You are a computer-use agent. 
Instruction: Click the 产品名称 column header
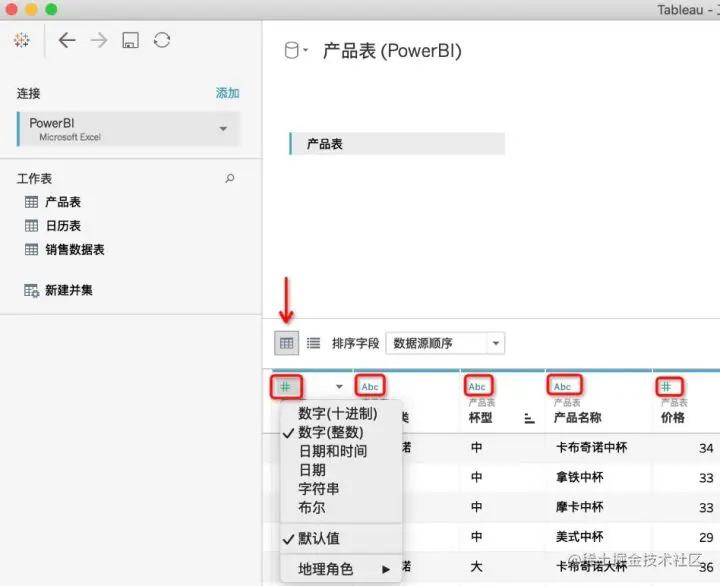click(578, 417)
